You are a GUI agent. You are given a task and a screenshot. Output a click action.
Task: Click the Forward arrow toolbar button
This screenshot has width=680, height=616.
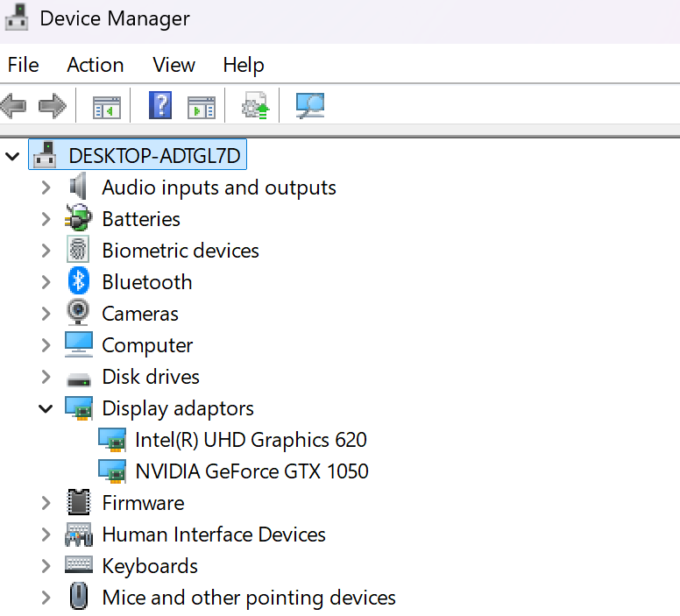point(52,106)
